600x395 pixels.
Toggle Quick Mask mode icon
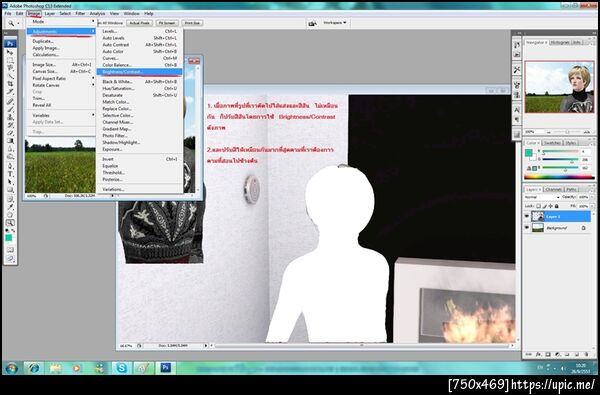pos(10,250)
